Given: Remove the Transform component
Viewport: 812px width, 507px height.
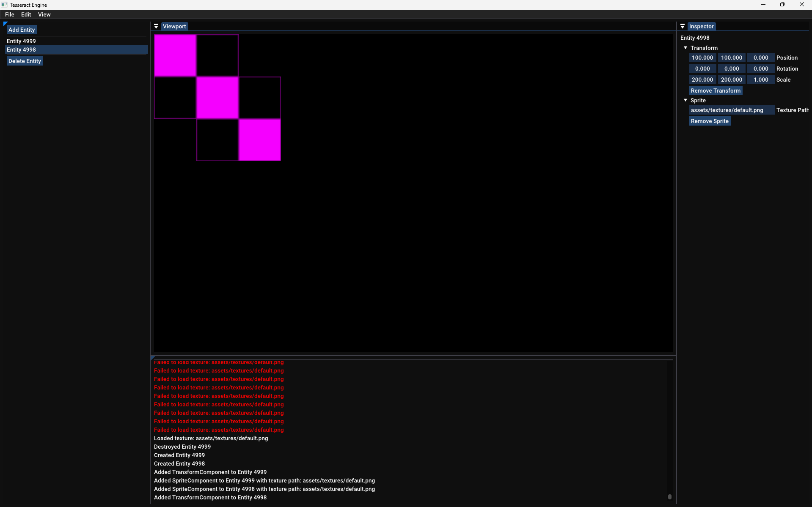Looking at the screenshot, I should pyautogui.click(x=716, y=90).
